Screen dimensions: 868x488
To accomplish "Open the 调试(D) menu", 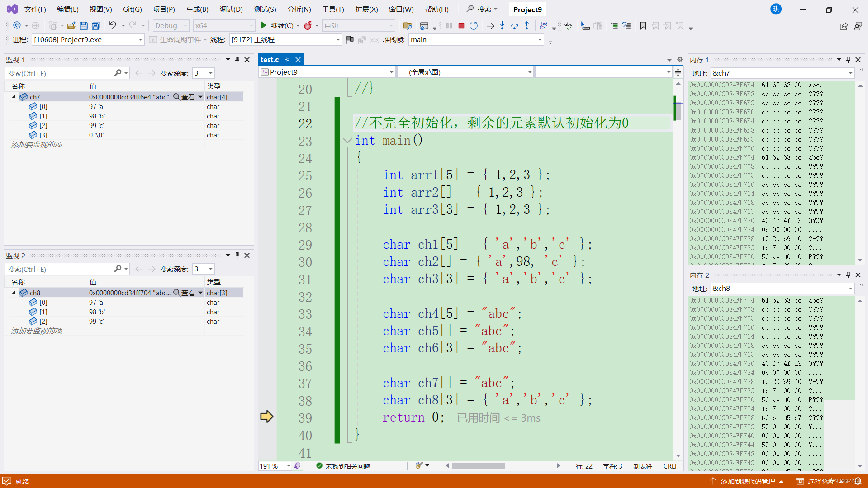I will [x=231, y=9].
